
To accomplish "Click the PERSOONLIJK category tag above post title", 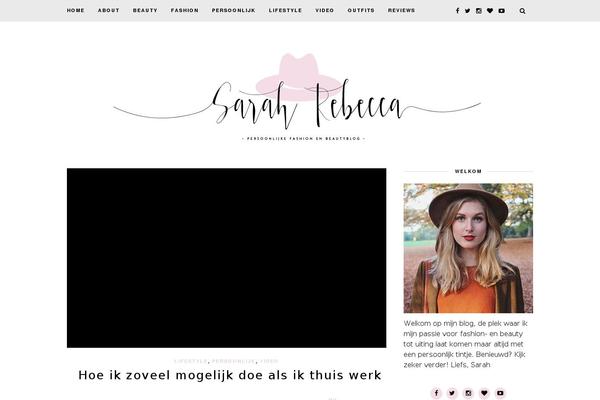I will pos(233,361).
